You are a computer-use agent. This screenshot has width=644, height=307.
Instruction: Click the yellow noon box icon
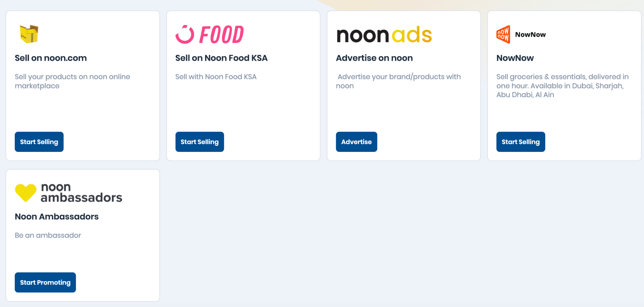tap(28, 35)
